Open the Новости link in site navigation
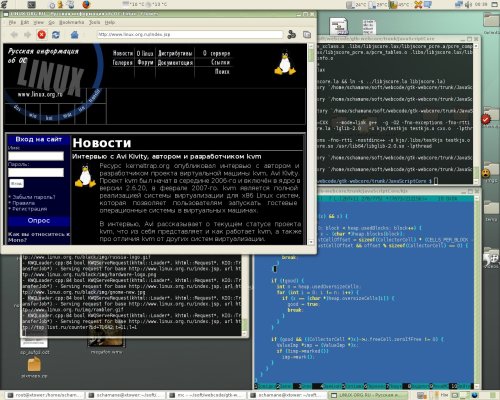 123,53
